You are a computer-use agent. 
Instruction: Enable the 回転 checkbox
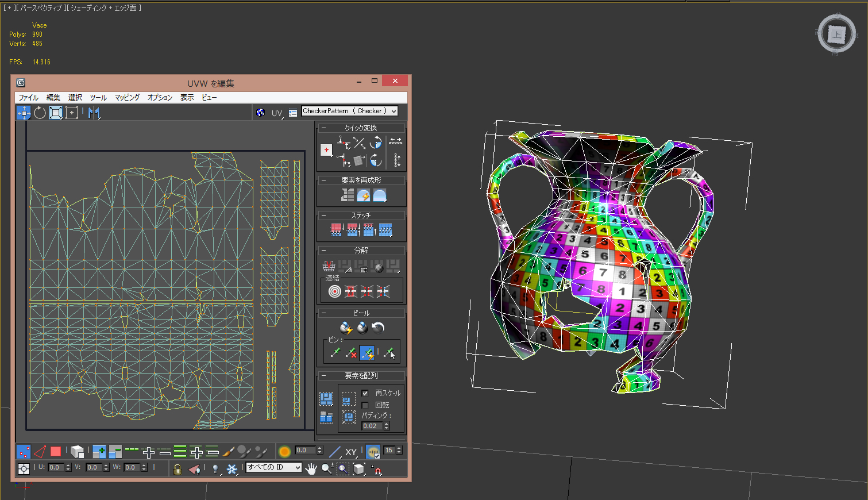365,405
